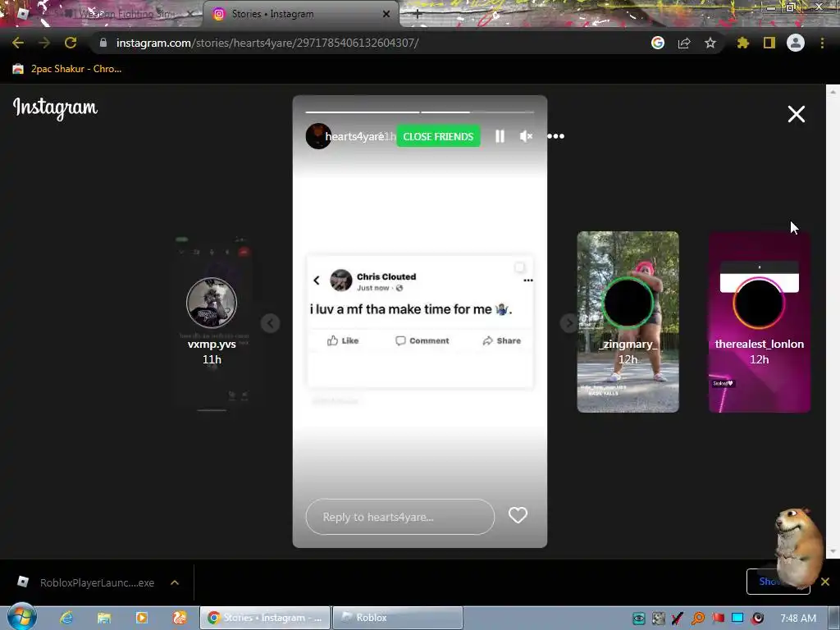Like the story with heart icon
This screenshot has width=840, height=630.
pyautogui.click(x=518, y=515)
